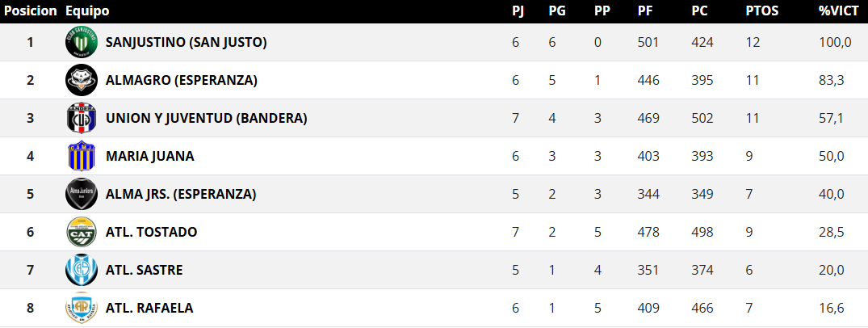
Task: Select the ATL. RAFAELA team name
Action: pyautogui.click(x=149, y=308)
